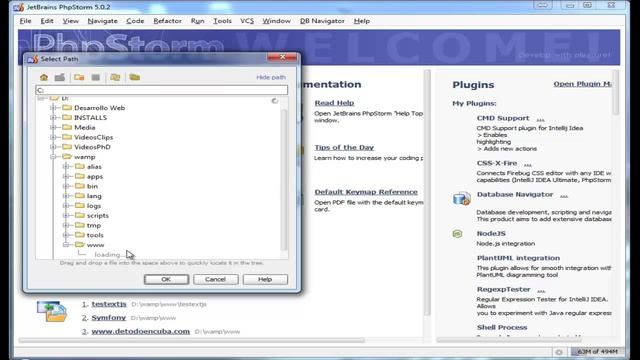The image size is (640, 360).
Task: Expand the VideosClips folder node
Action: click(53, 137)
